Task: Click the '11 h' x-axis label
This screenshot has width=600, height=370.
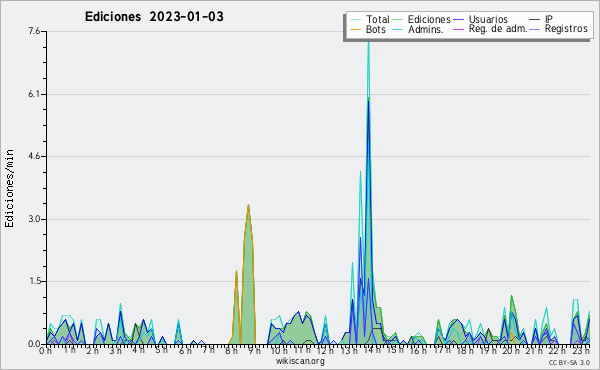Action: pyautogui.click(x=302, y=350)
